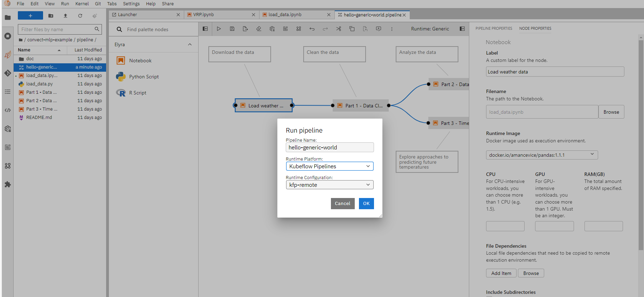The width and height of the screenshot is (644, 297).
Task: Toggle the palette panel icon in the toolbar
Action: [205, 29]
